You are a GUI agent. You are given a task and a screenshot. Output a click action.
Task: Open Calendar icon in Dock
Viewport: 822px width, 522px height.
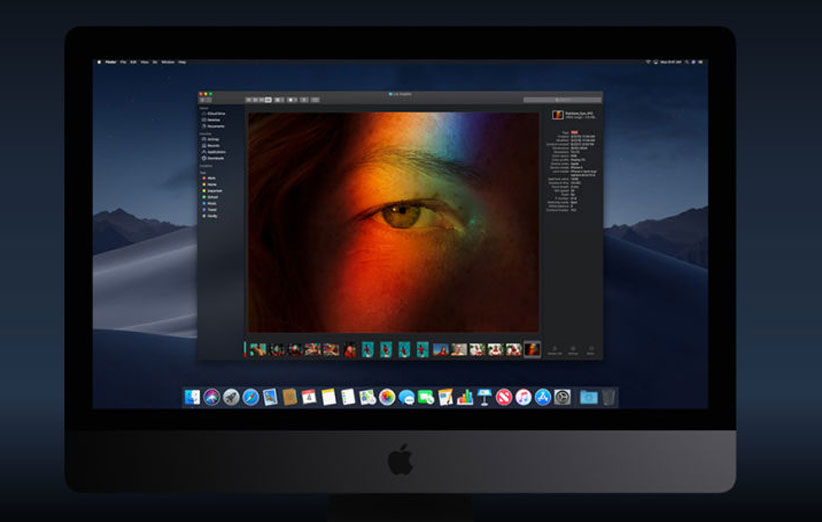tap(309, 397)
